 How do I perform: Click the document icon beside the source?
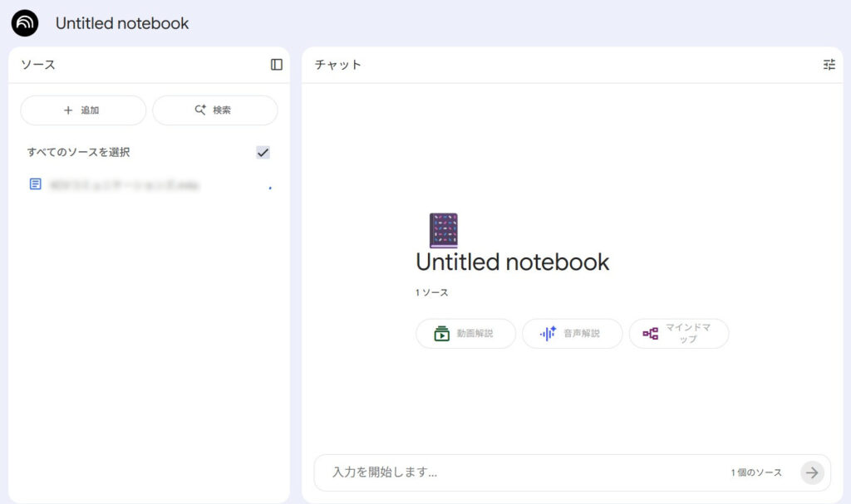(x=35, y=184)
